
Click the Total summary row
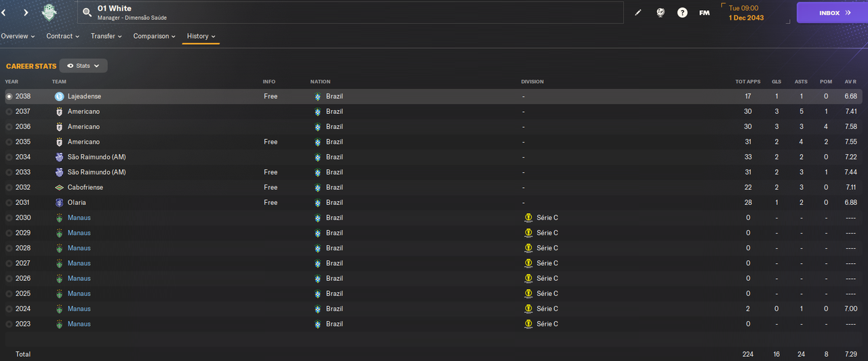(434, 354)
